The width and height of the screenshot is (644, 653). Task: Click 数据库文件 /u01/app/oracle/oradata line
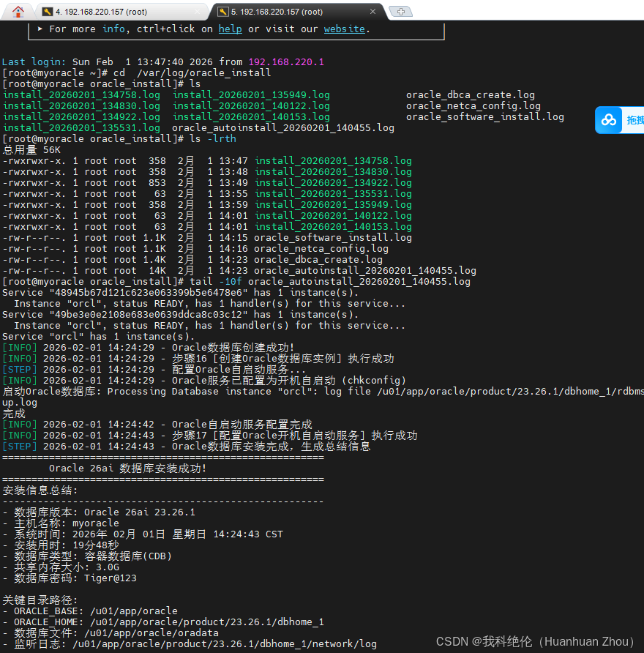pos(111,633)
